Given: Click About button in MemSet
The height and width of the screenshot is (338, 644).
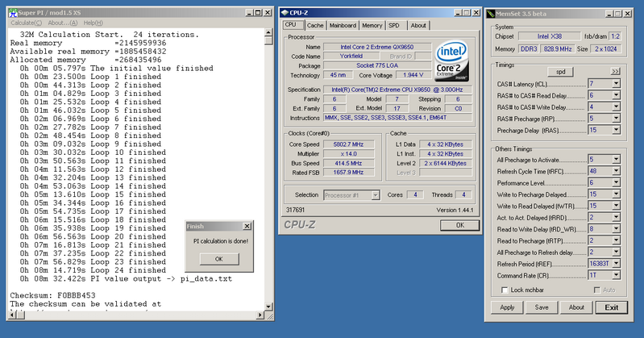Looking at the screenshot, I should tap(576, 307).
